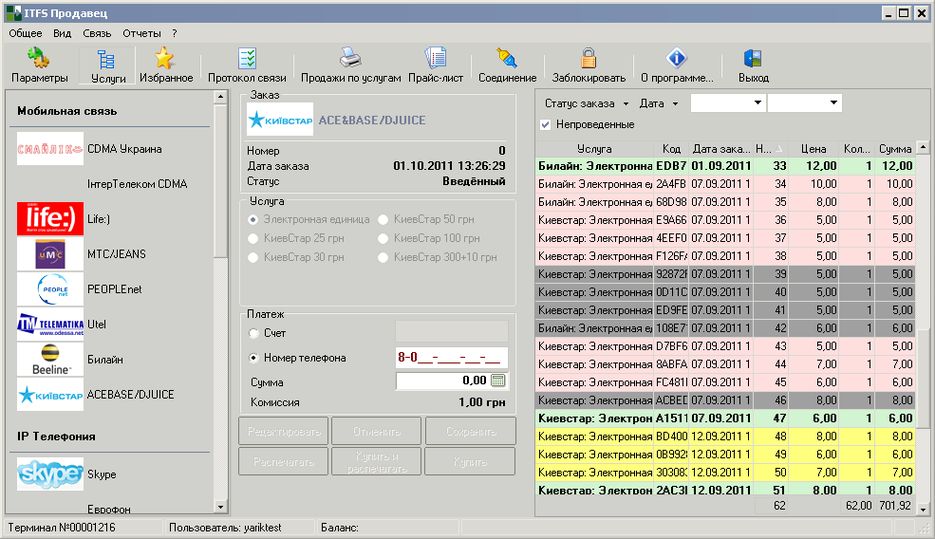935x539 pixels.
Task: Open Продажи по услугам printer icon
Action: tap(351, 58)
